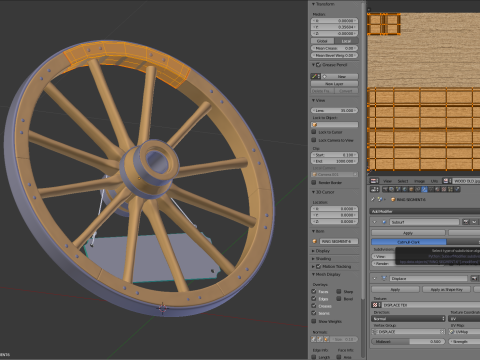Viewport: 480px width, 360px height.
Task: Open the Physics properties tab
Action: (457, 189)
